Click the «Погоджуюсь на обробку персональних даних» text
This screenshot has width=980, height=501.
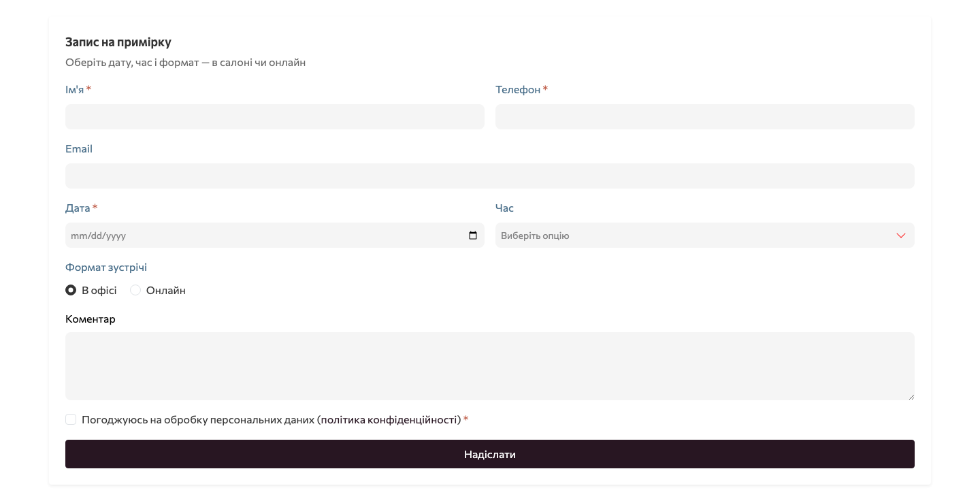coord(198,420)
